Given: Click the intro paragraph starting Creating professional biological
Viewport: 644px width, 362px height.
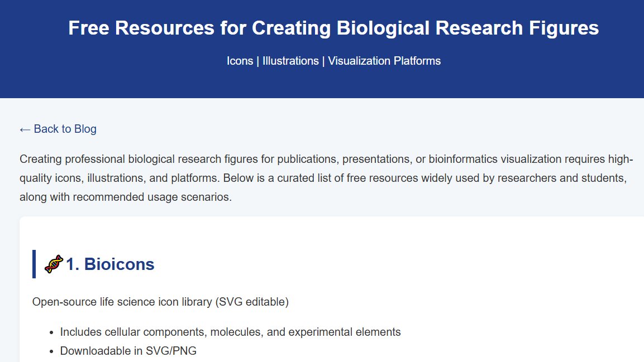Looking at the screenshot, I should [x=326, y=178].
